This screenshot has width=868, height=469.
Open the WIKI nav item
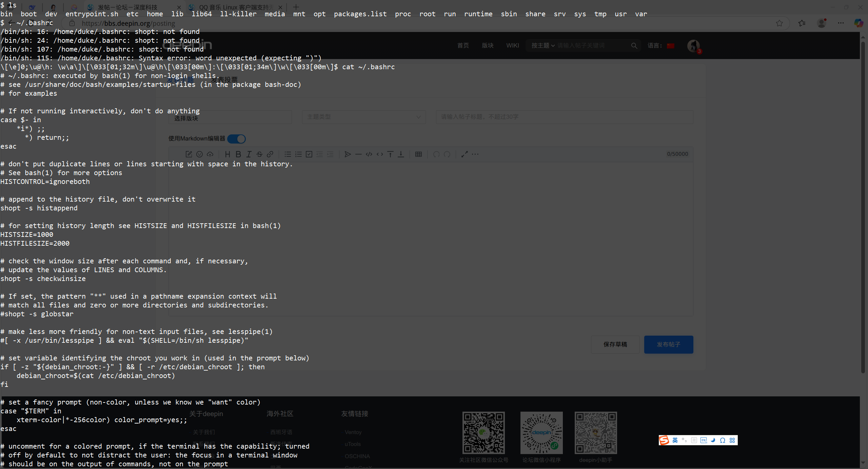[x=512, y=45]
